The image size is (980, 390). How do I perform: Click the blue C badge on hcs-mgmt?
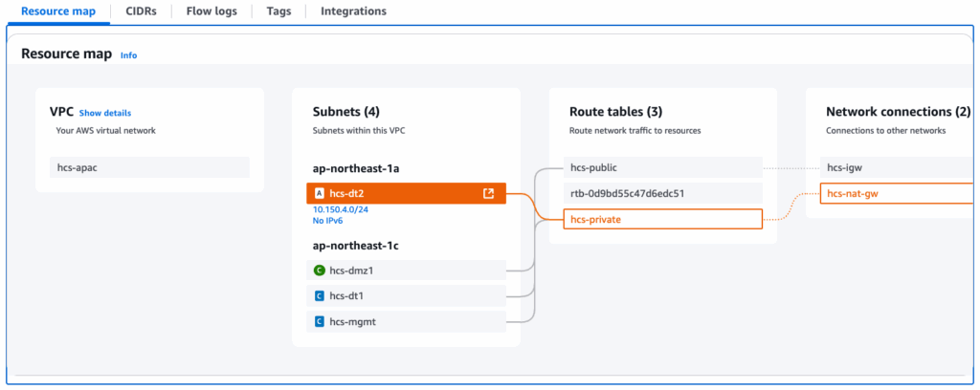pos(319,322)
